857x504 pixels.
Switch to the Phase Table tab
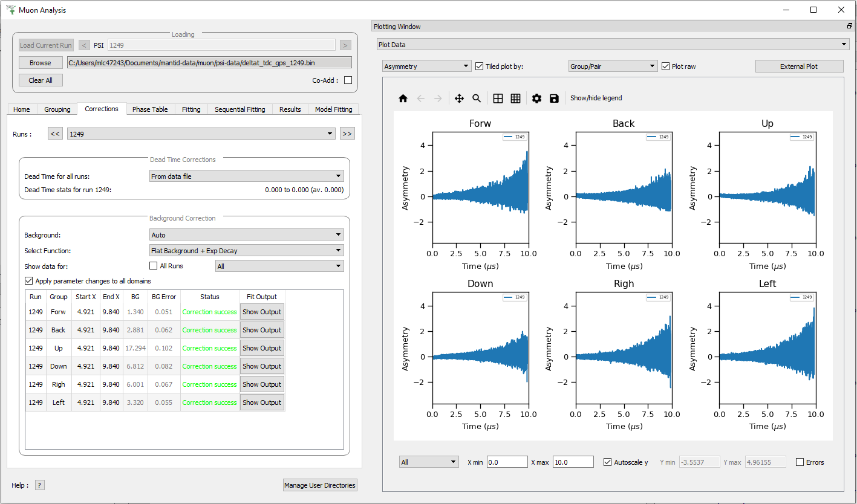[x=150, y=109]
